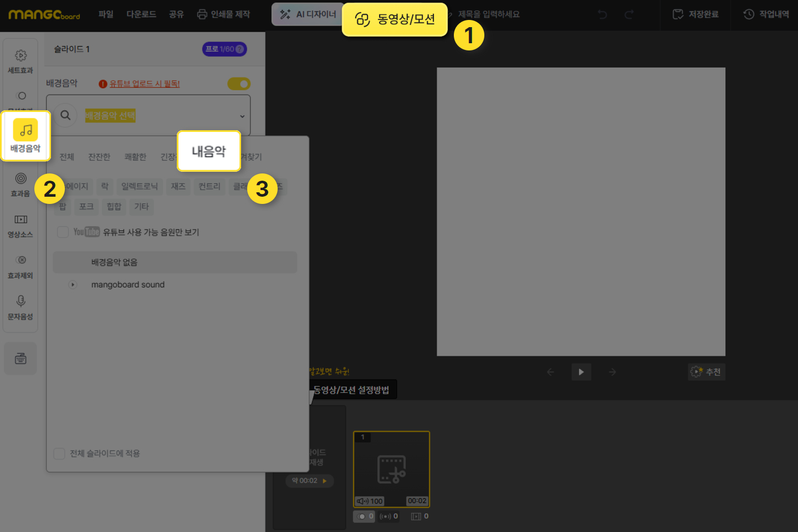Screen dimensions: 798x532
Task: Open the 배경음악 sidebar panel
Action: point(25,136)
